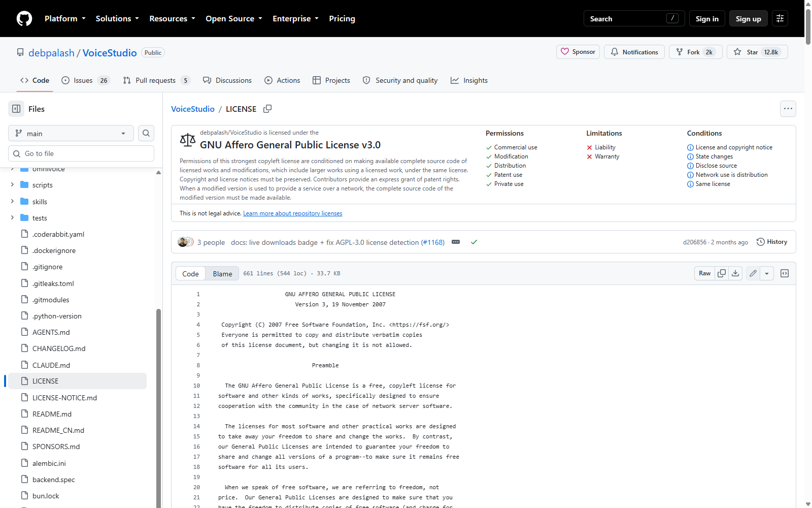Sign in to GitHub
Image resolution: width=812 pixels, height=508 pixels.
[x=707, y=19]
